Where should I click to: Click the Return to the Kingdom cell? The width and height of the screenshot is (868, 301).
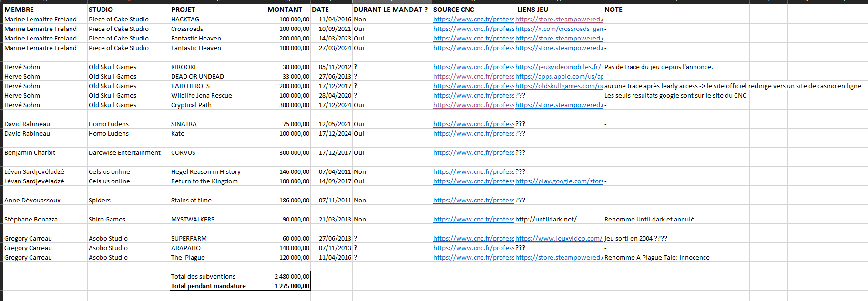pyautogui.click(x=218, y=181)
